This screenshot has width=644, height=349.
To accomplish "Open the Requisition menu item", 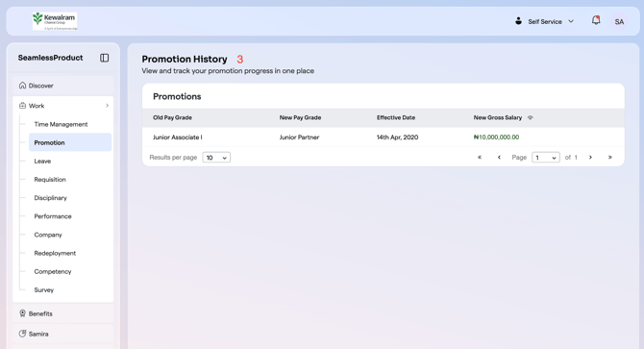I will tap(50, 180).
